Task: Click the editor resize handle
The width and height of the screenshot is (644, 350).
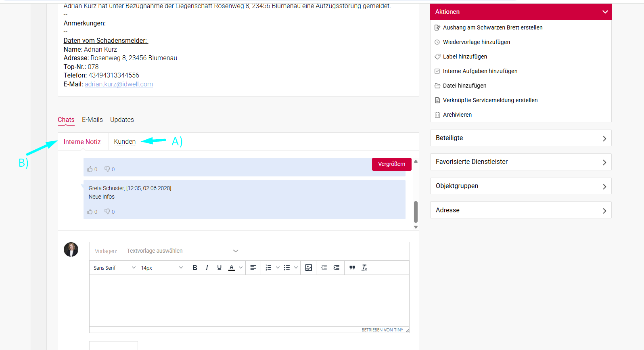Action: [x=407, y=330]
